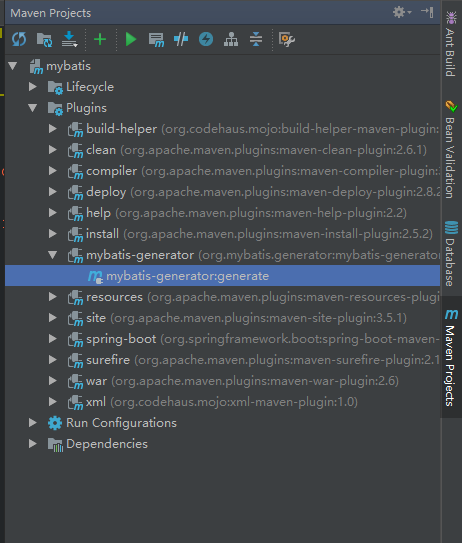Image resolution: width=462 pixels, height=543 pixels.
Task: Expand the site plugin
Action: (53, 318)
